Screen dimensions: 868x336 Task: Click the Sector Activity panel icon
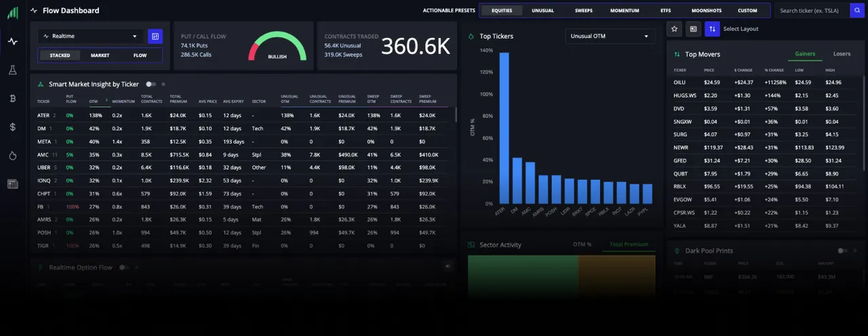click(x=471, y=245)
